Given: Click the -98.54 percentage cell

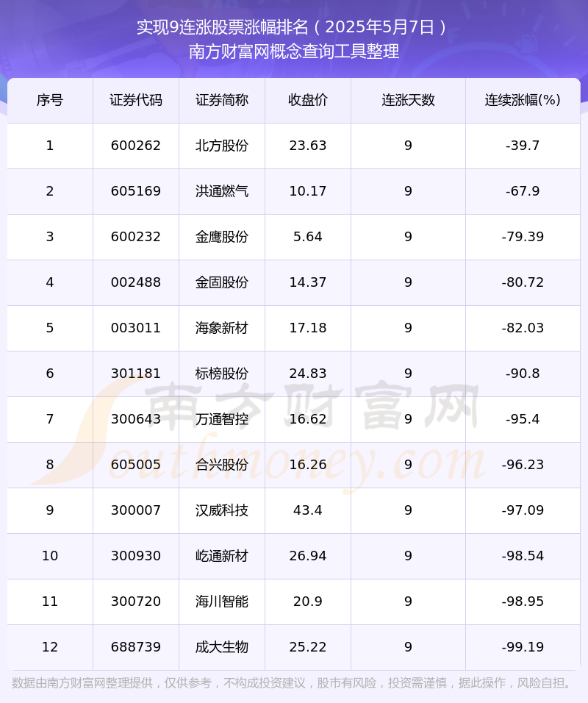Looking at the screenshot, I should coord(523,556).
